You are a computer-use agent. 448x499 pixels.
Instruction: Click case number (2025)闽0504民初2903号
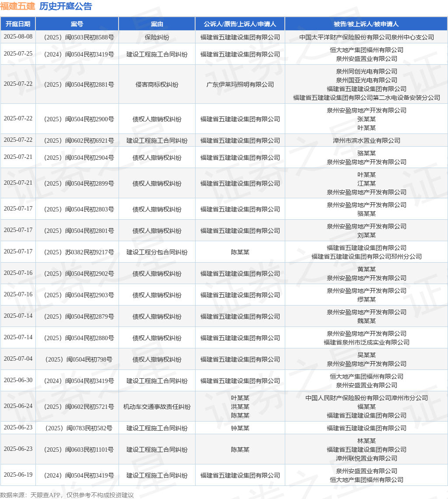point(79,295)
